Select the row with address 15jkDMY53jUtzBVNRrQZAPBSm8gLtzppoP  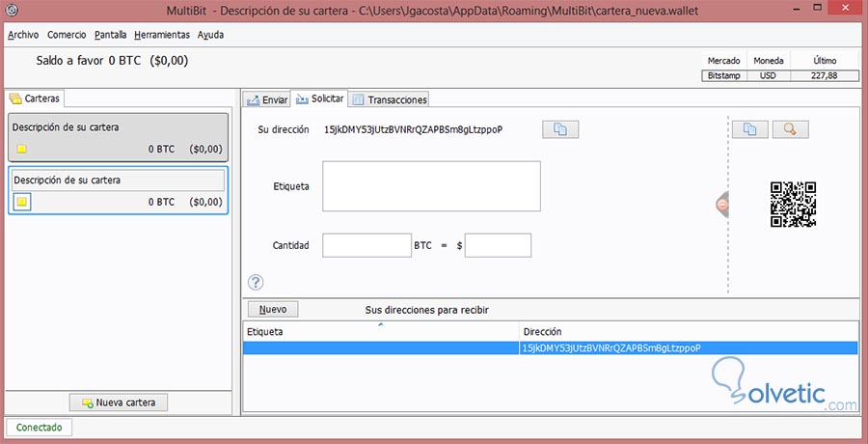click(x=551, y=348)
